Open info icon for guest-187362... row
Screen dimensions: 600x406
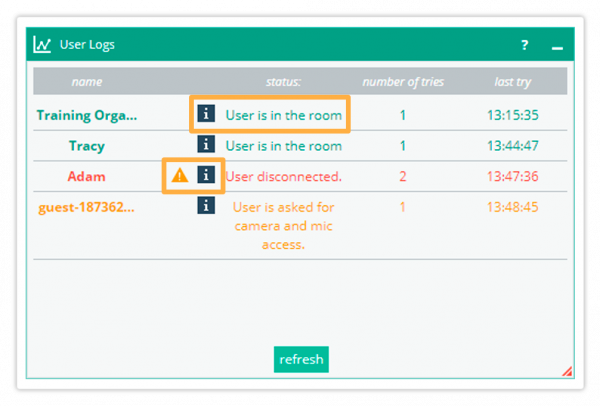[206, 205]
